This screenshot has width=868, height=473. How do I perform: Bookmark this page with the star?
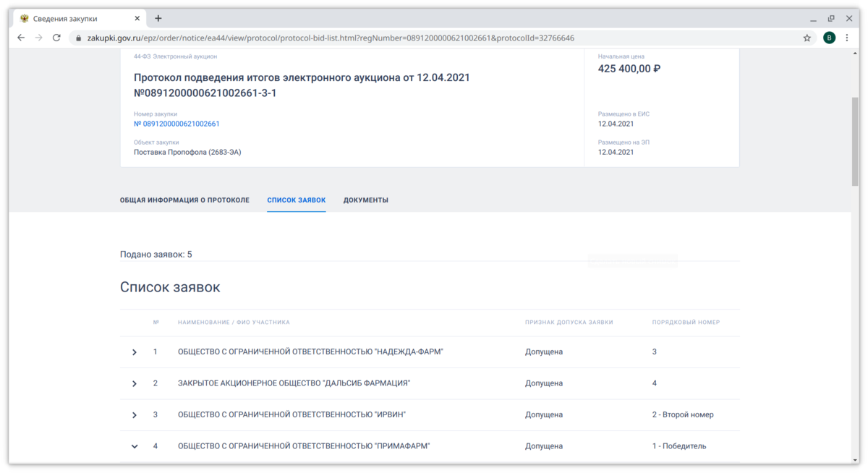pos(807,38)
